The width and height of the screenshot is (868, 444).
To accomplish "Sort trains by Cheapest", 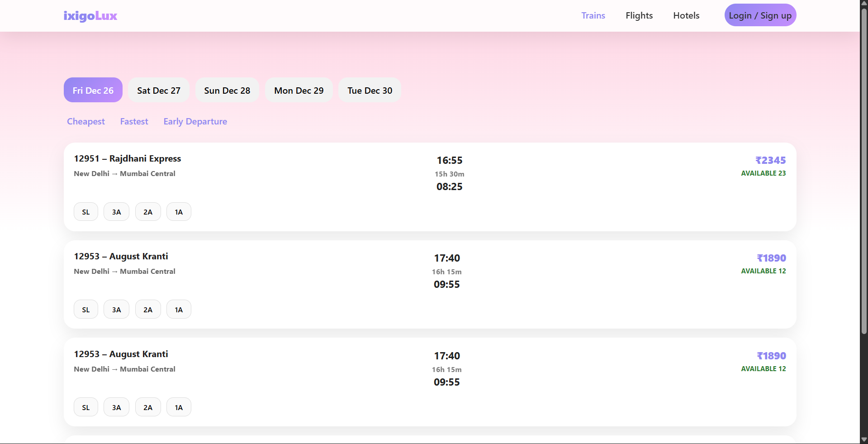I will [x=86, y=121].
